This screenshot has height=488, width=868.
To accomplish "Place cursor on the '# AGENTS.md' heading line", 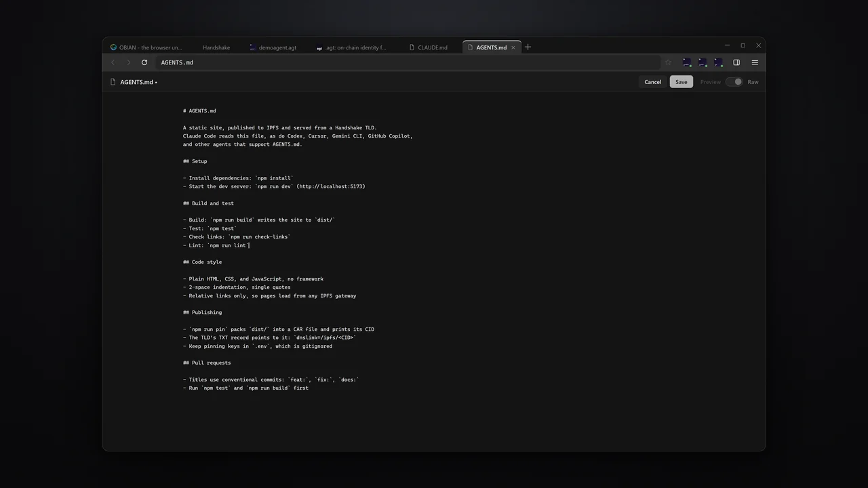I will coord(199,110).
